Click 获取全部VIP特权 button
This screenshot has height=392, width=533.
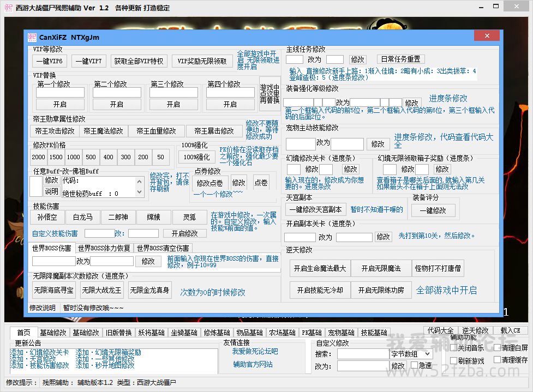pos(139,61)
